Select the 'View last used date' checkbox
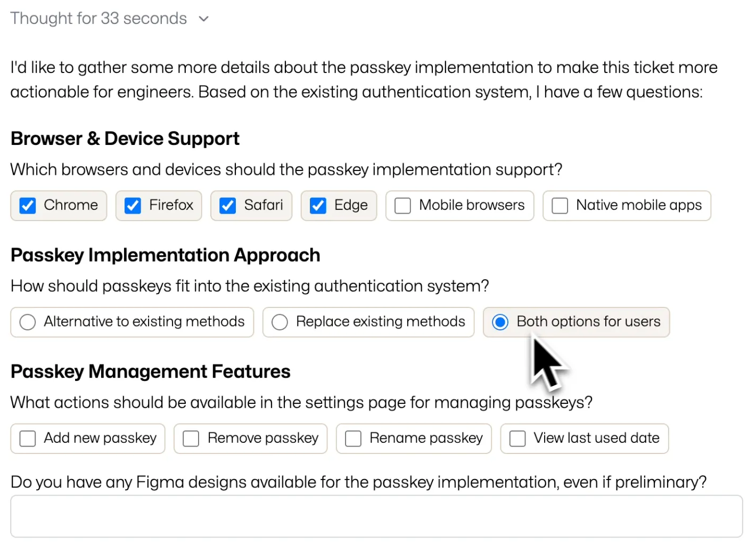The image size is (756, 552). [517, 439]
